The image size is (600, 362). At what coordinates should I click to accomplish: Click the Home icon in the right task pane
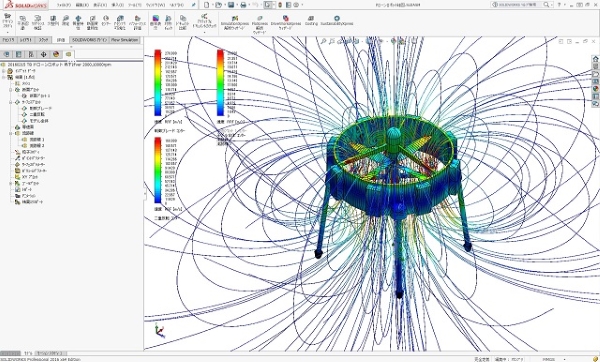[595, 59]
